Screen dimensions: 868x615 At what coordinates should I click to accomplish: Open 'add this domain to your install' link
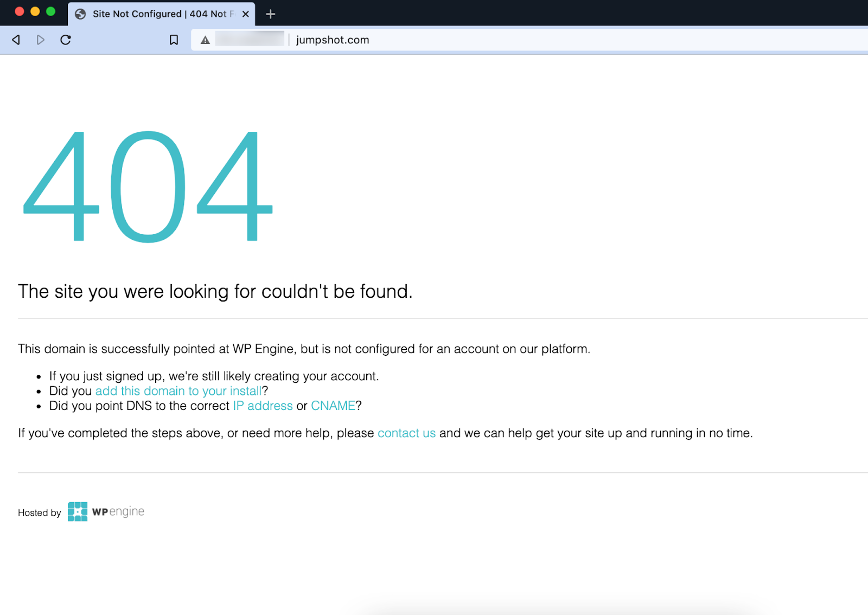pos(178,391)
